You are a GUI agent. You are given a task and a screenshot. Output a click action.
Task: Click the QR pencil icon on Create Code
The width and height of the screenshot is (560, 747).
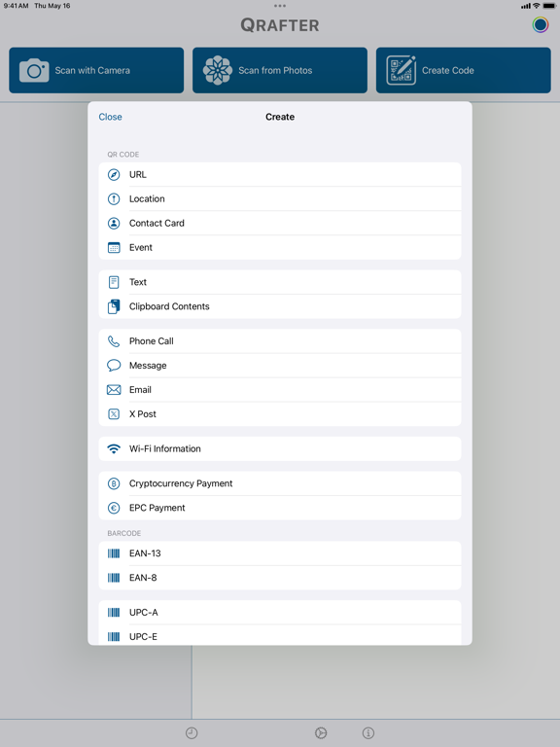401,70
